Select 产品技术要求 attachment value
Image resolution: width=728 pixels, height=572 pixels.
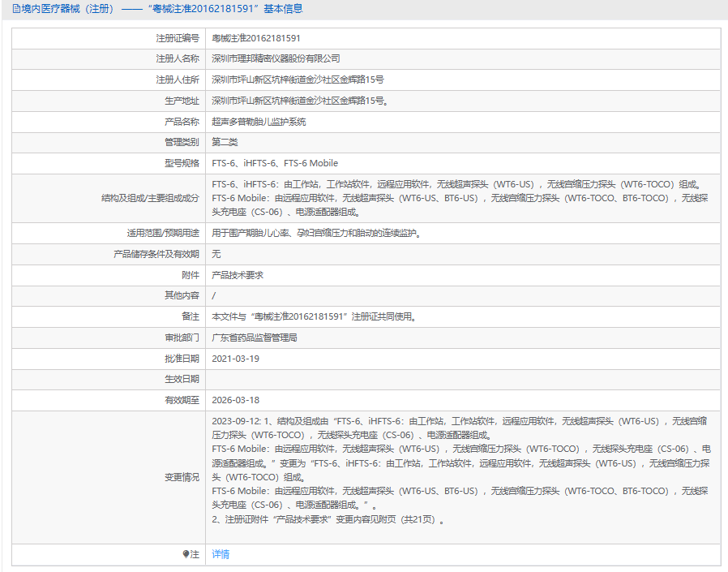pos(238,275)
